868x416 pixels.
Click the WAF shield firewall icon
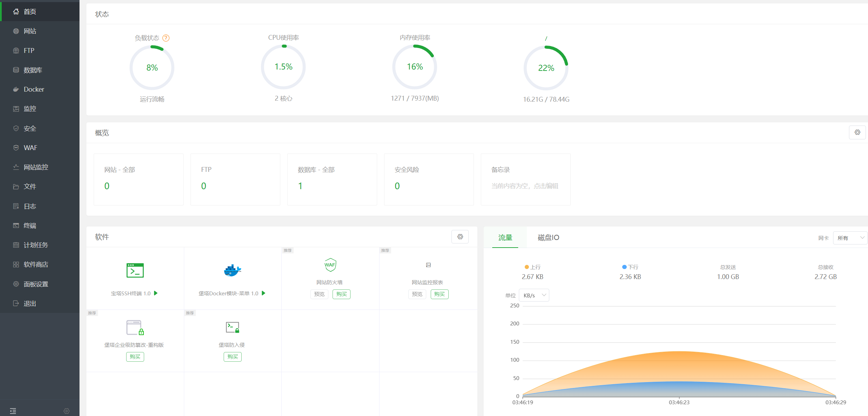point(330,265)
